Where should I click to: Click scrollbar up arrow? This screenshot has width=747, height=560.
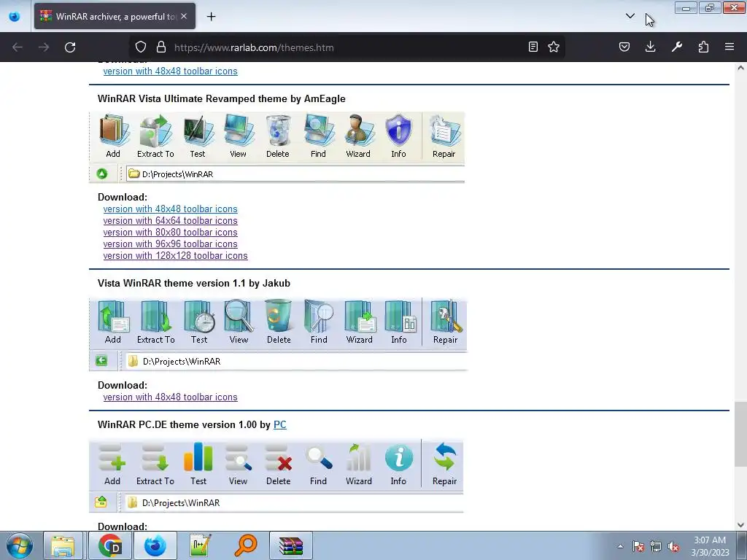pos(740,68)
